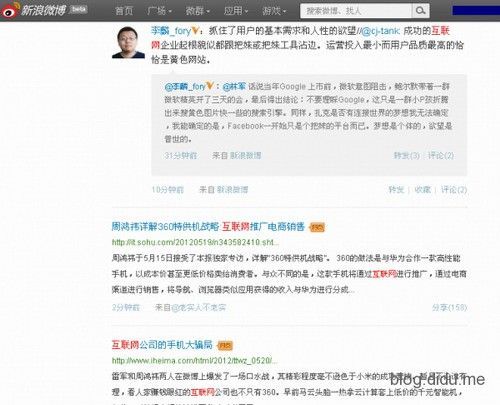The image size is (500, 405).
Task: Click the verified V badge in the quoted post
Action: pyautogui.click(x=210, y=86)
